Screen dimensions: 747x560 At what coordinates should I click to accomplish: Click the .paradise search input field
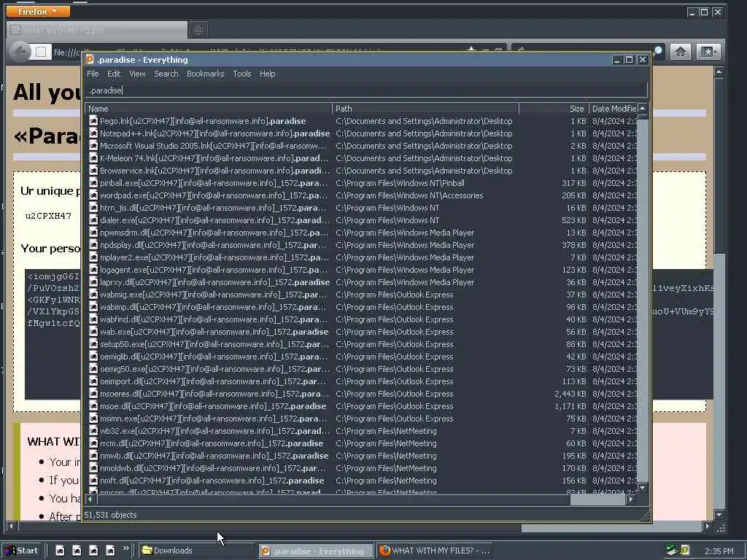coord(366,90)
